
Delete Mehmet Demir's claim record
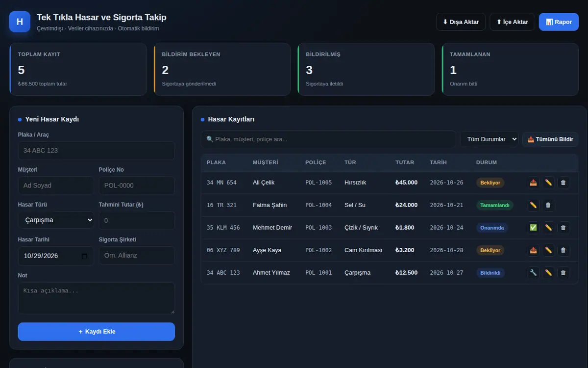click(563, 228)
